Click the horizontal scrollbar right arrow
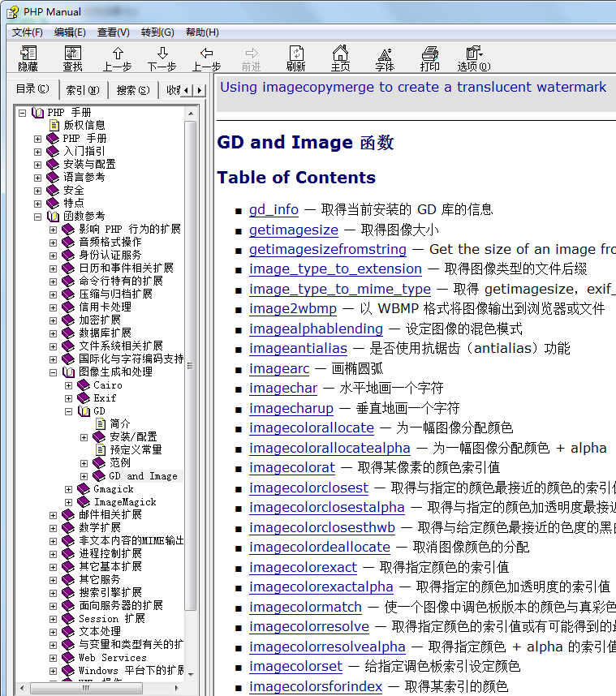Image resolution: width=616 pixels, height=696 pixels. (177, 688)
